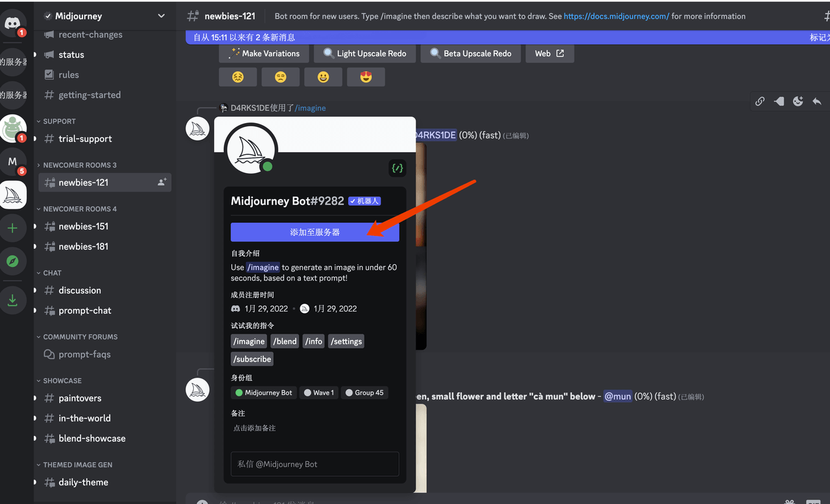Viewport: 830px width, 504px height.
Task: React with the confounded face emoji
Action: coord(238,77)
